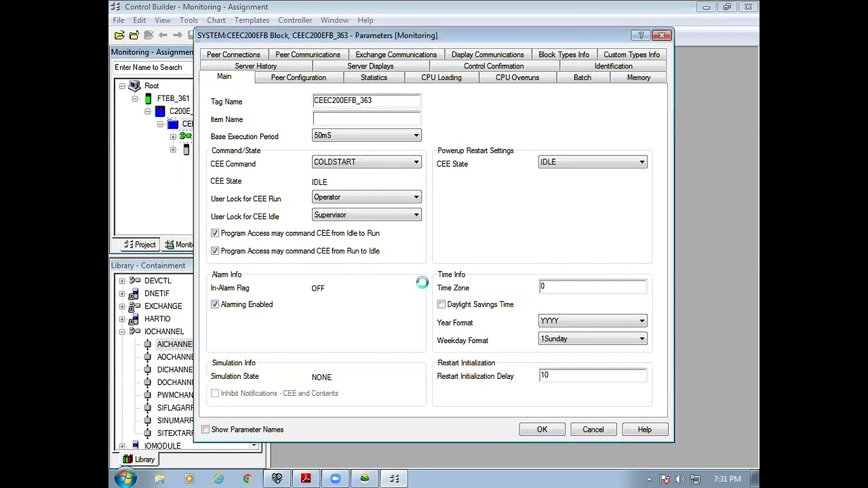Toggle Program Access Idle to Run checkbox
The width and height of the screenshot is (868, 488).
click(215, 233)
